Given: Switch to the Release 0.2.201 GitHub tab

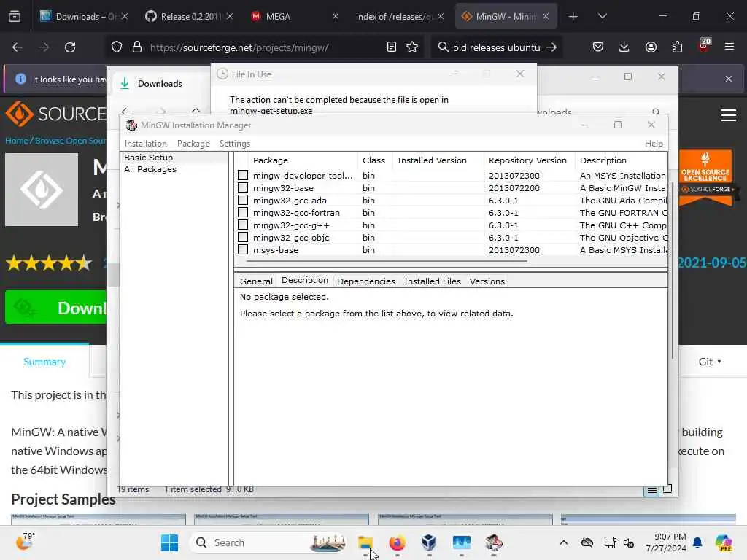Looking at the screenshot, I should 189,17.
